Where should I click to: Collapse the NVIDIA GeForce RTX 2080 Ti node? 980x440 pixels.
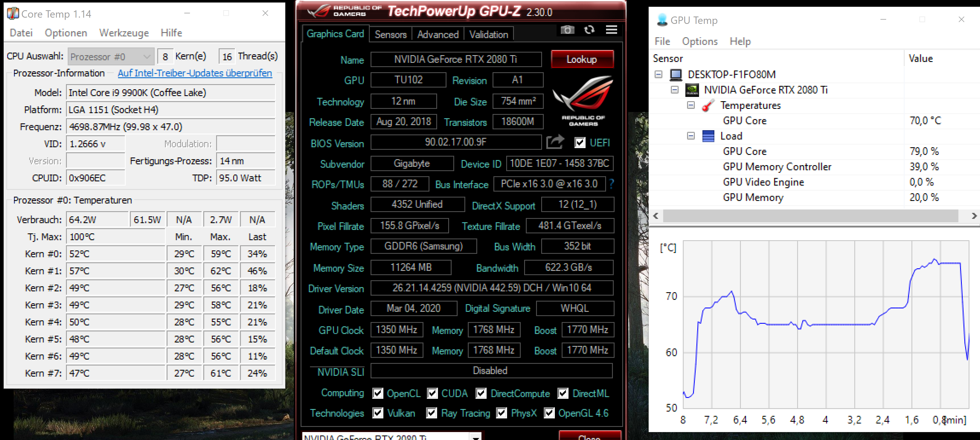[x=675, y=90]
